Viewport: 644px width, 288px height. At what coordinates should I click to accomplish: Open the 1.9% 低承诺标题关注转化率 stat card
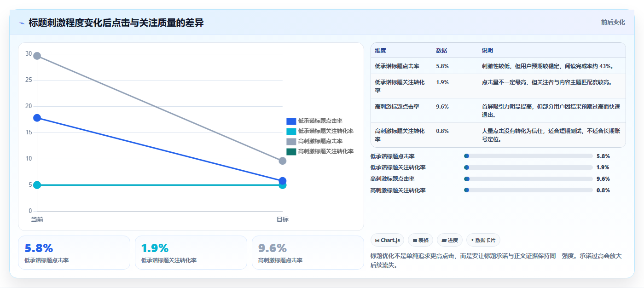click(191, 253)
